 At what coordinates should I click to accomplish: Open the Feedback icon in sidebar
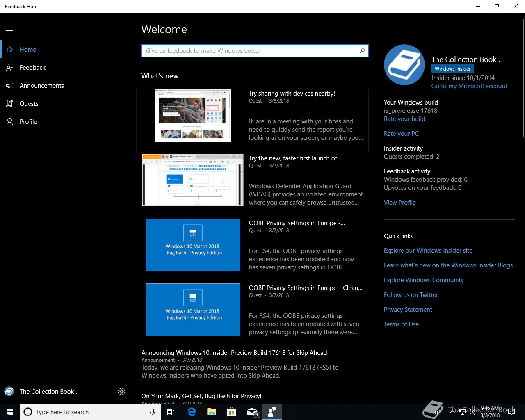pyautogui.click(x=10, y=68)
